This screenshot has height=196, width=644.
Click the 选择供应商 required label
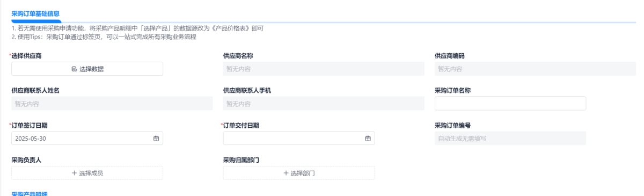point(26,56)
